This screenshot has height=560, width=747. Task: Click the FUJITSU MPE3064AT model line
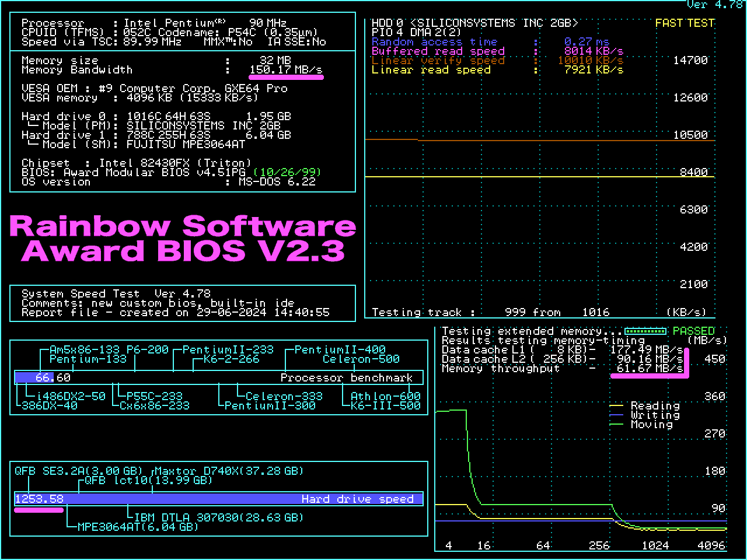pyautogui.click(x=136, y=144)
